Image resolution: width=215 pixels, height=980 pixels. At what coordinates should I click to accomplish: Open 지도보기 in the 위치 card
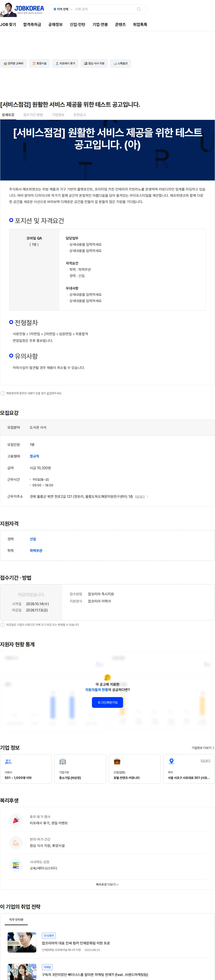point(205,760)
